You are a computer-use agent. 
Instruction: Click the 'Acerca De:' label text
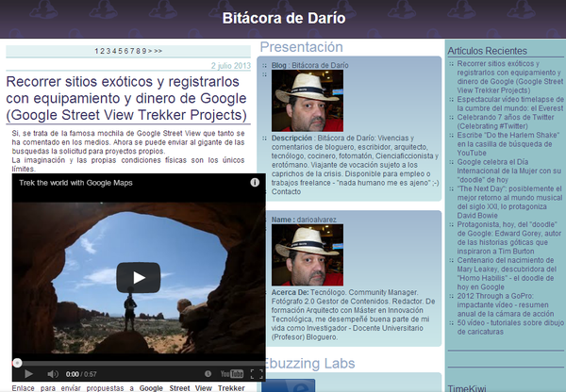(290, 292)
